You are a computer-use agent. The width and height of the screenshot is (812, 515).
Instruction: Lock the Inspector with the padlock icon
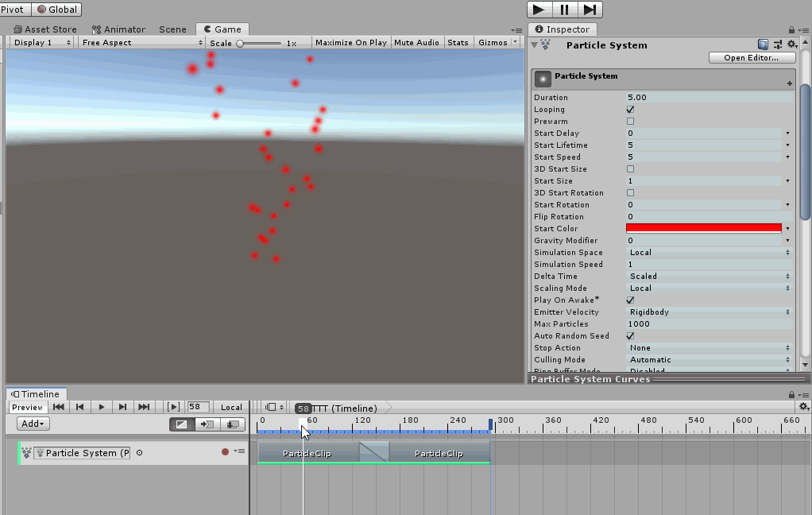pyautogui.click(x=791, y=28)
